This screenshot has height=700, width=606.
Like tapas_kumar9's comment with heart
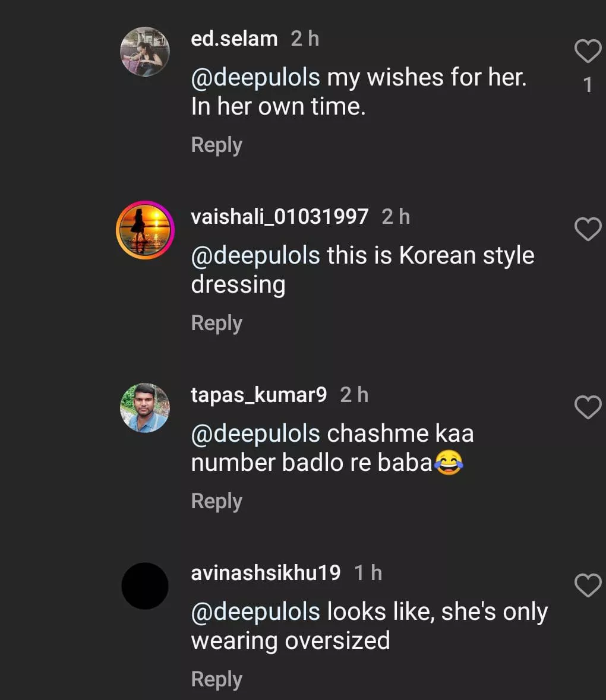click(588, 407)
